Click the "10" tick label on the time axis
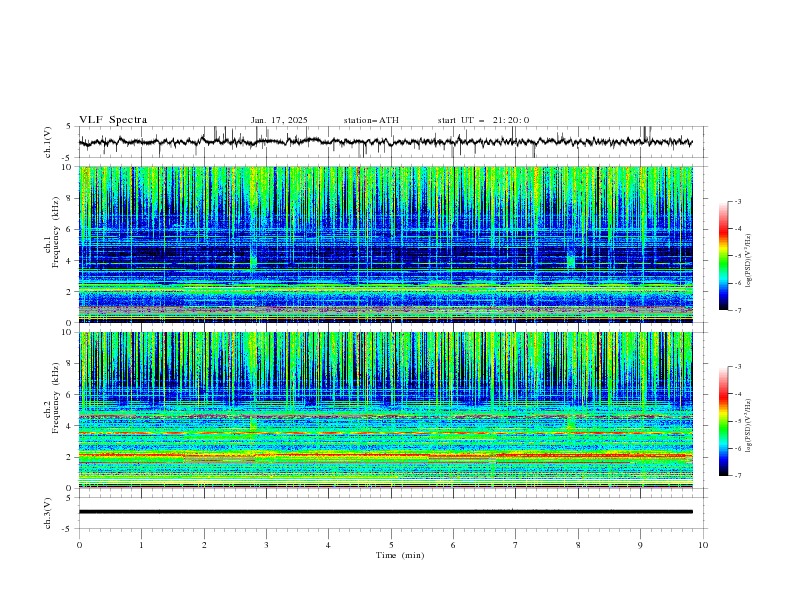 [703, 545]
